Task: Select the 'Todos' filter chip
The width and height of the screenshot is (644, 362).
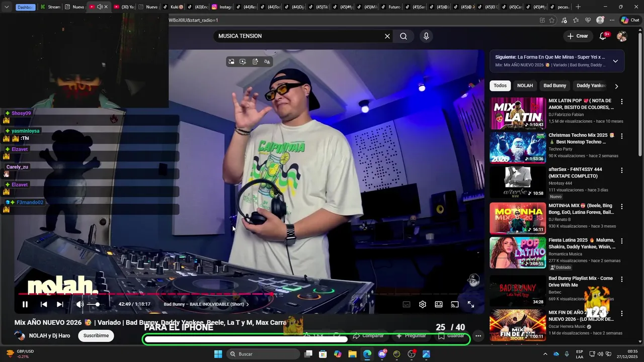Action: [x=500, y=85]
